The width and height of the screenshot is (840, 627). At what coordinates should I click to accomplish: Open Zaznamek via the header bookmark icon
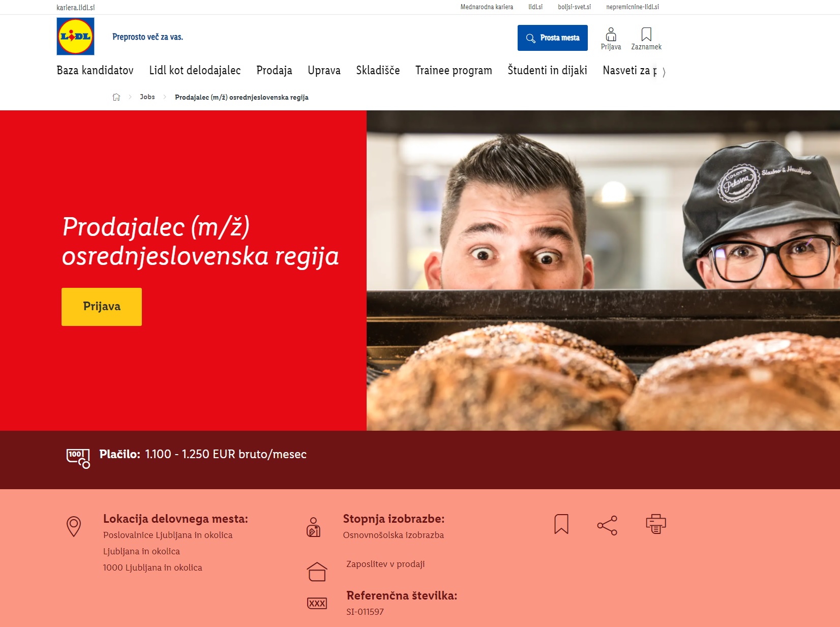646,35
